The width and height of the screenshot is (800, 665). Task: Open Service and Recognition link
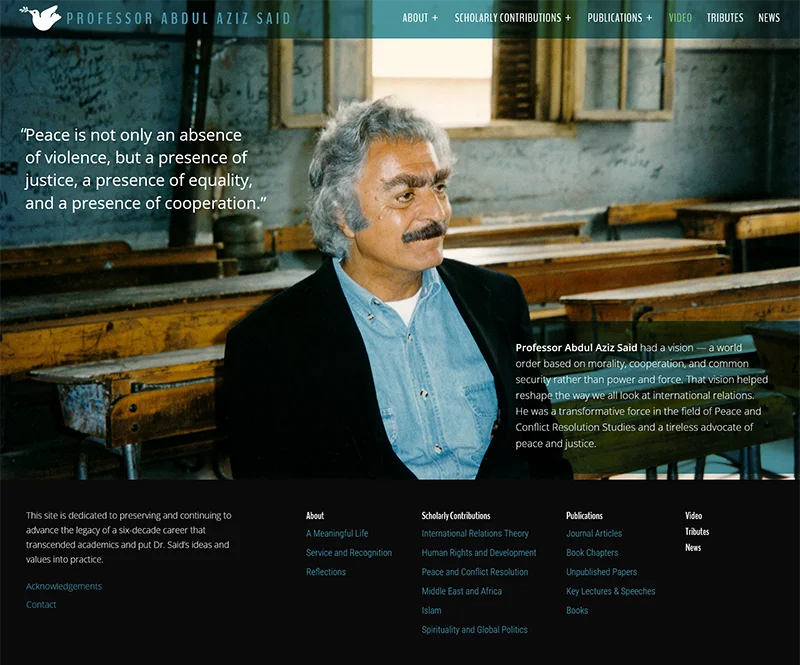(x=349, y=553)
